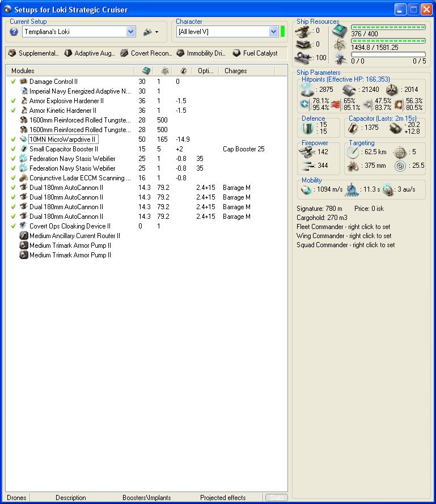Click the Modules column header
Viewport: 436px width, 504px height.
pos(70,71)
